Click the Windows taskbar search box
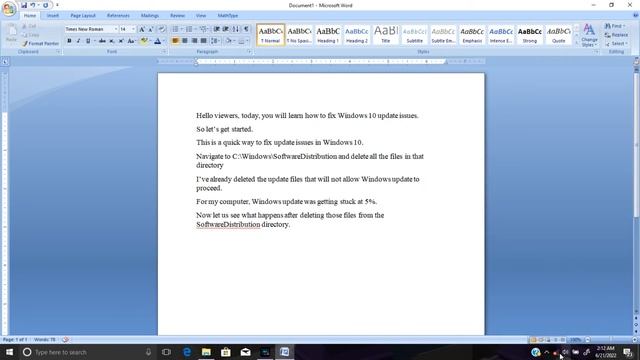This screenshot has width=640, height=360. (87, 352)
